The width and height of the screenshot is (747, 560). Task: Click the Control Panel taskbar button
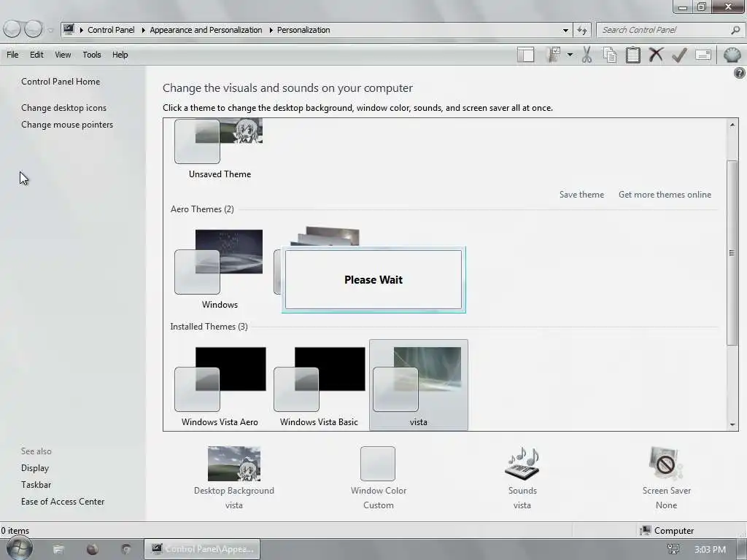[x=202, y=549]
